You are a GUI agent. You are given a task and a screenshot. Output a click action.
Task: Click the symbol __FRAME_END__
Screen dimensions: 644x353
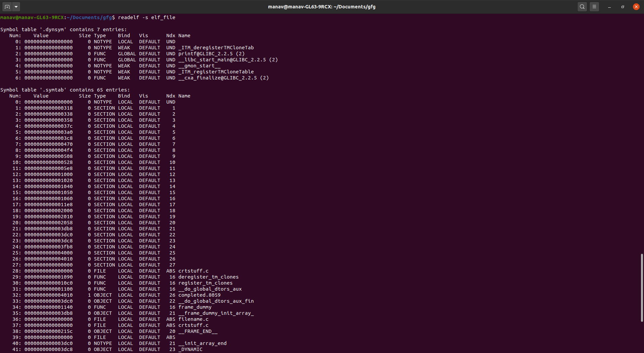tap(198, 331)
